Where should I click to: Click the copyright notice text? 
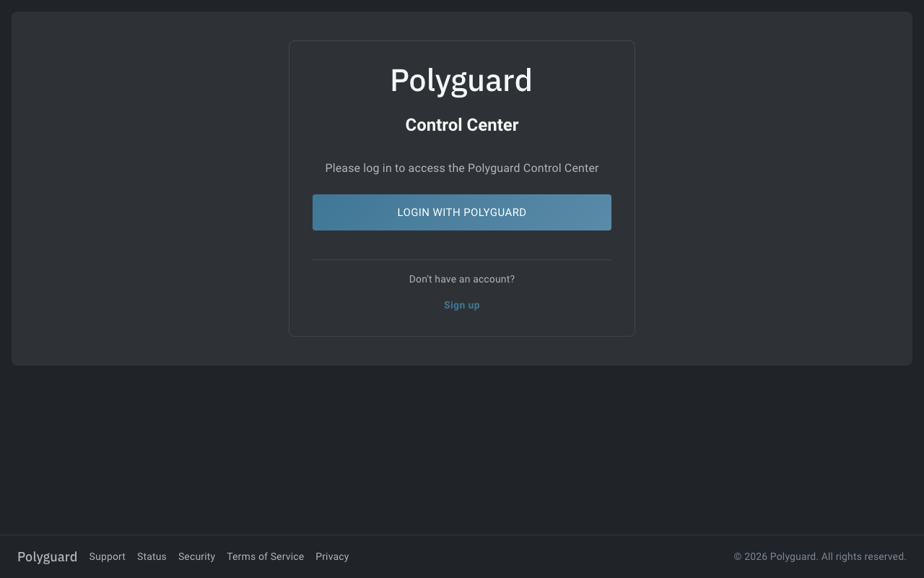pos(820,556)
